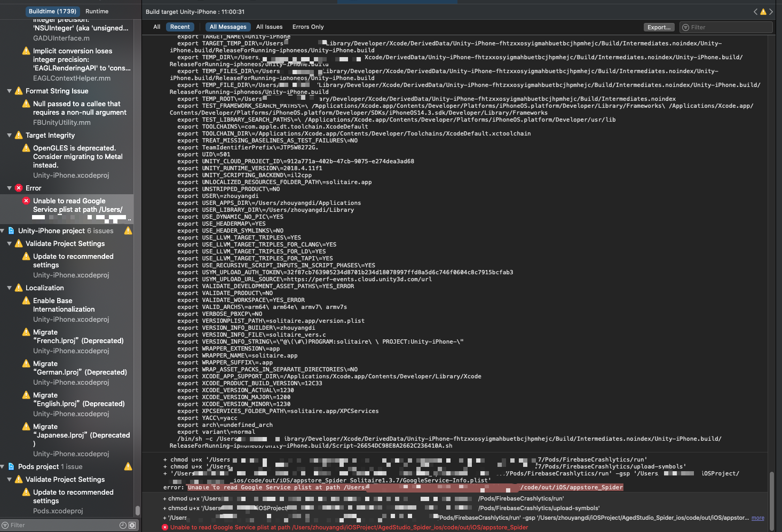Collapse the Target Integrity section
Image resolution: width=782 pixels, height=532 pixels.
coord(9,135)
